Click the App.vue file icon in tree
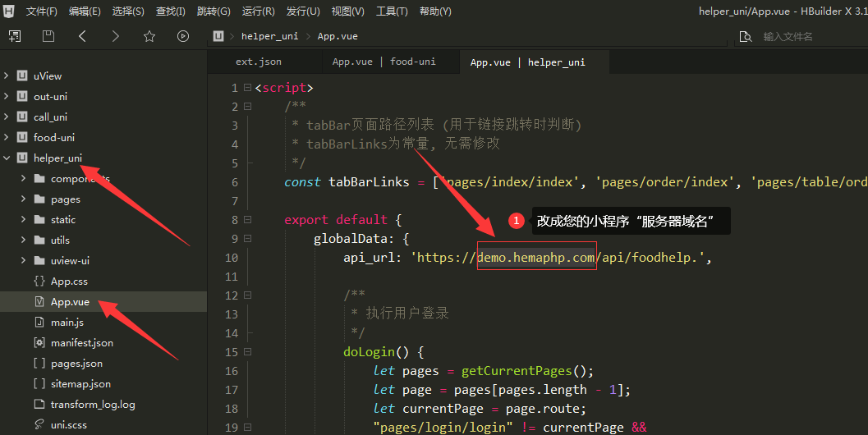Screen dimensions: 868x435 39,301
